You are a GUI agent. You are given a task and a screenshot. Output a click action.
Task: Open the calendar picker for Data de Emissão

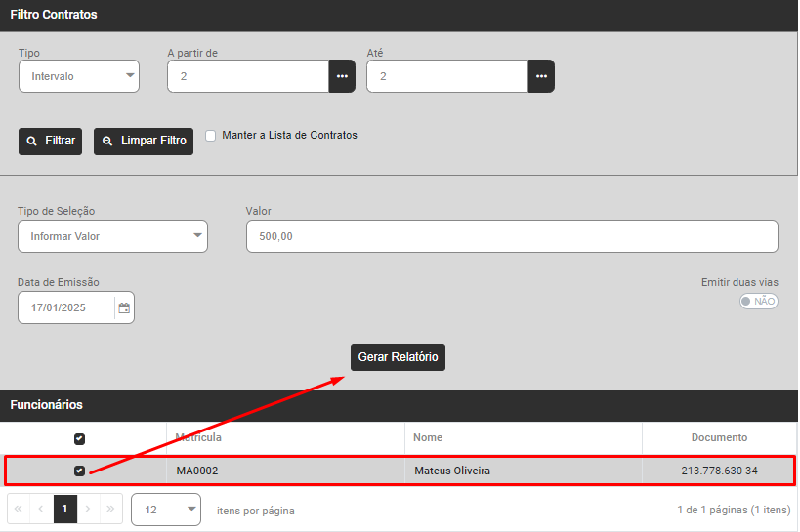(x=124, y=307)
